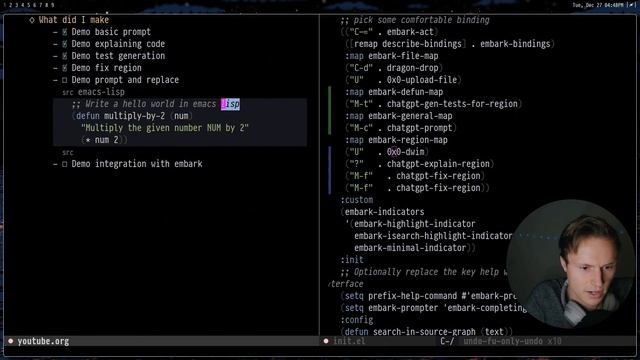Click the 'embark-general-map' line

pos(399,116)
